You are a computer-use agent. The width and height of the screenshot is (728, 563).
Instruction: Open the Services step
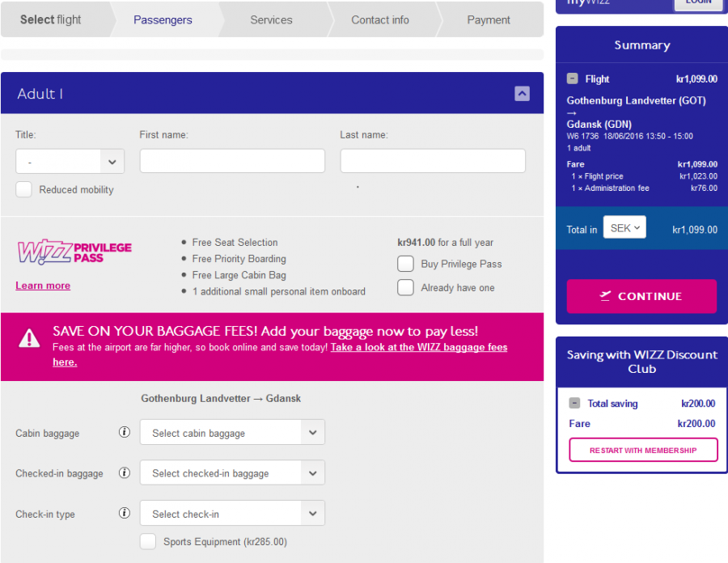tap(272, 19)
